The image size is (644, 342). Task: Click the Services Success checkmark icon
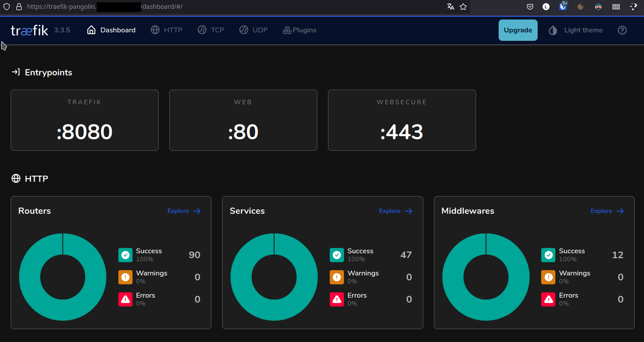tap(337, 255)
